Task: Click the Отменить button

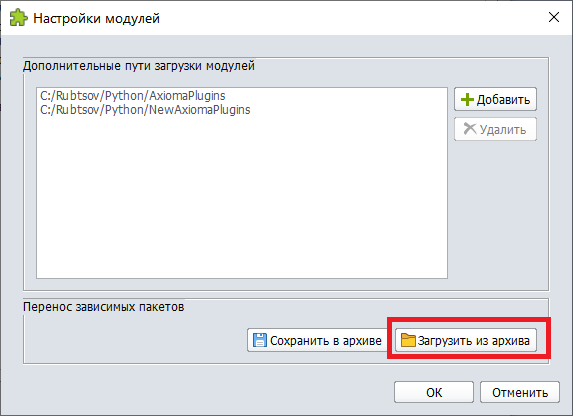Action: 520,392
